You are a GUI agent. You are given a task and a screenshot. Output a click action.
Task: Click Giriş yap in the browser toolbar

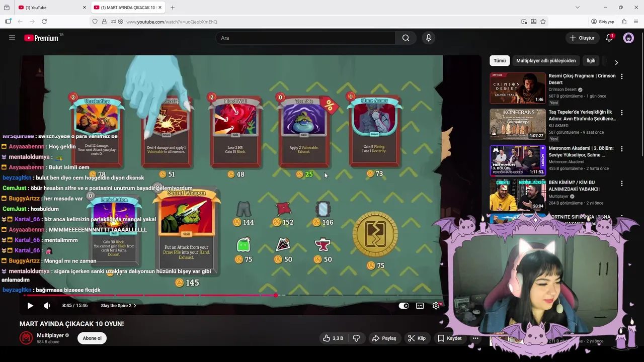point(603,22)
